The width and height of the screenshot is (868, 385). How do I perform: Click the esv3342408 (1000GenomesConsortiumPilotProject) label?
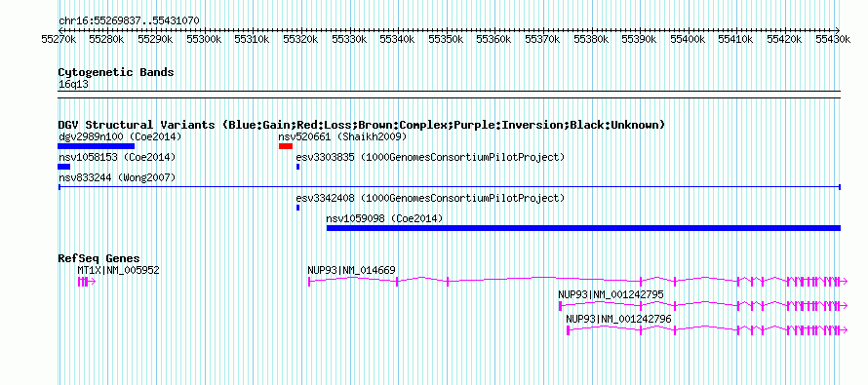(430, 198)
